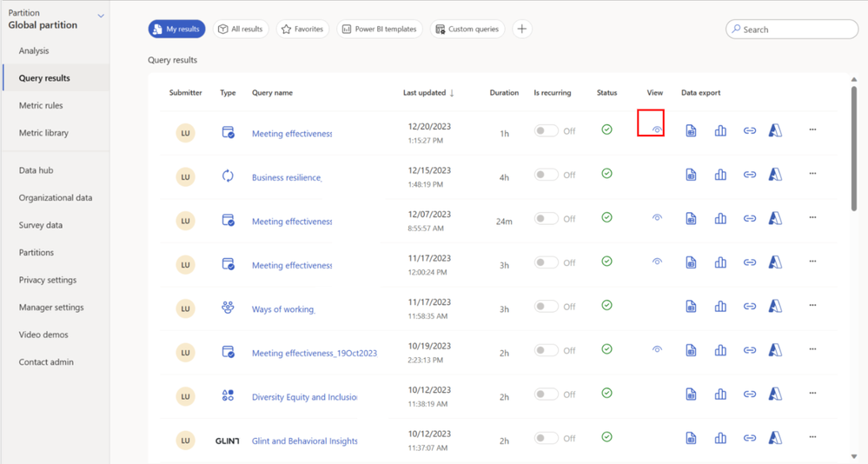Open more options for Business resilience row
The height and width of the screenshot is (464, 868).
pos(812,173)
